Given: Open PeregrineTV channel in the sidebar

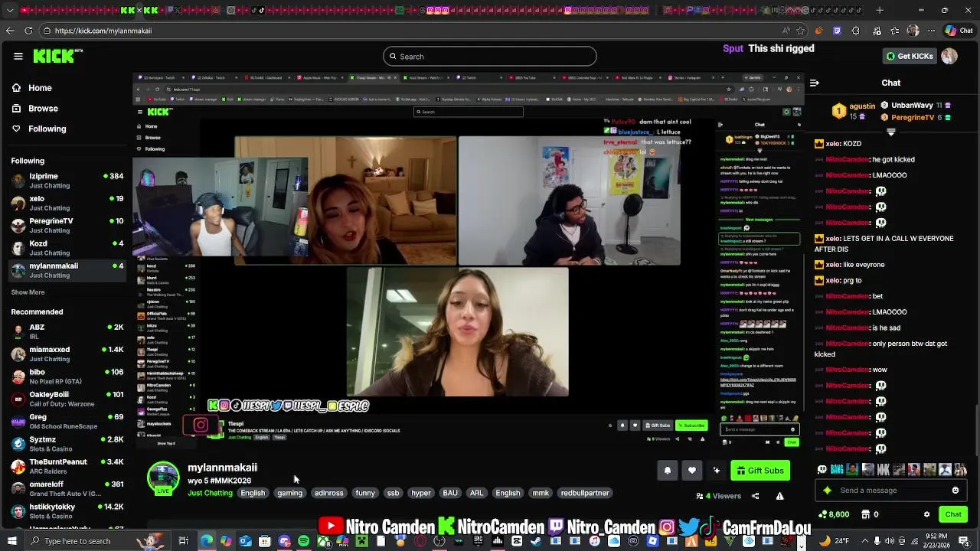Looking at the screenshot, I should [x=66, y=225].
